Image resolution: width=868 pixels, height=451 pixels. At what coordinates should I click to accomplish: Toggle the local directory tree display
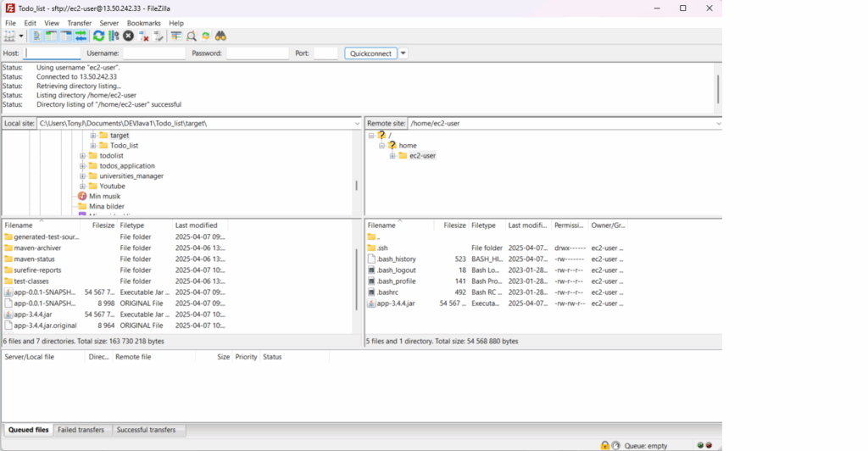[52, 36]
